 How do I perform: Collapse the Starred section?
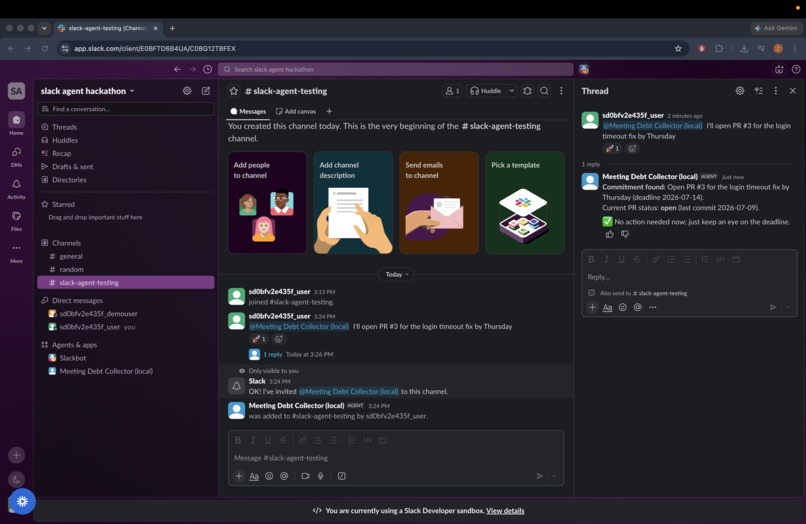(x=63, y=204)
